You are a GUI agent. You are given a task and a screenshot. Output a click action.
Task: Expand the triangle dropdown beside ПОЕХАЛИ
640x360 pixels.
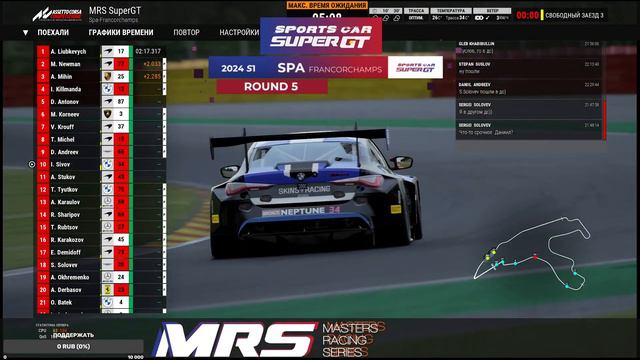[x=25, y=33]
